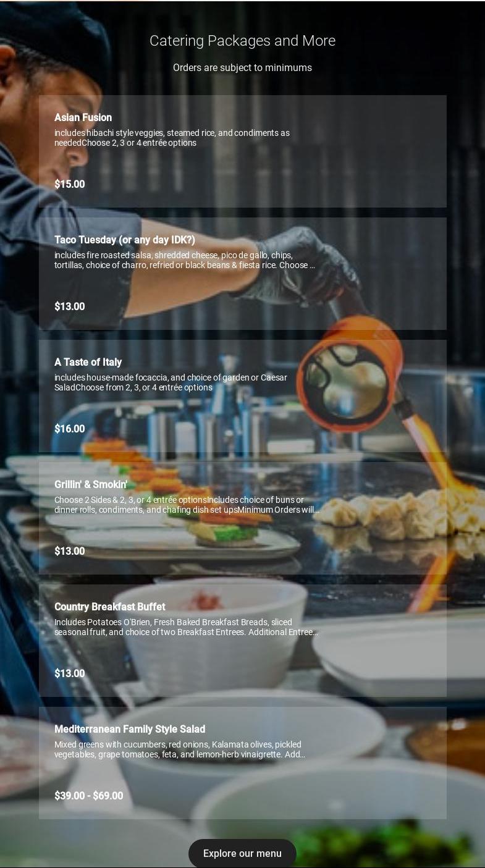Click the $39.00 - $69.00 price range
Screen dimensions: 485x868
[x=89, y=796]
